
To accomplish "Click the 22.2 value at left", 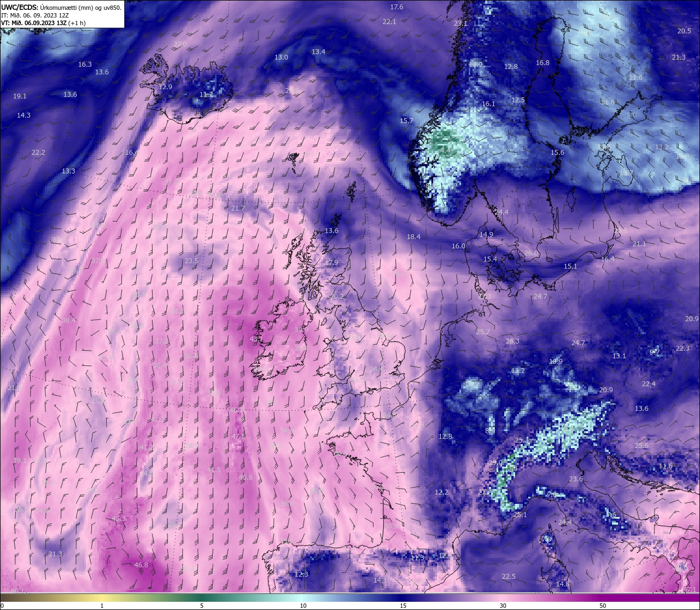I will (38, 153).
